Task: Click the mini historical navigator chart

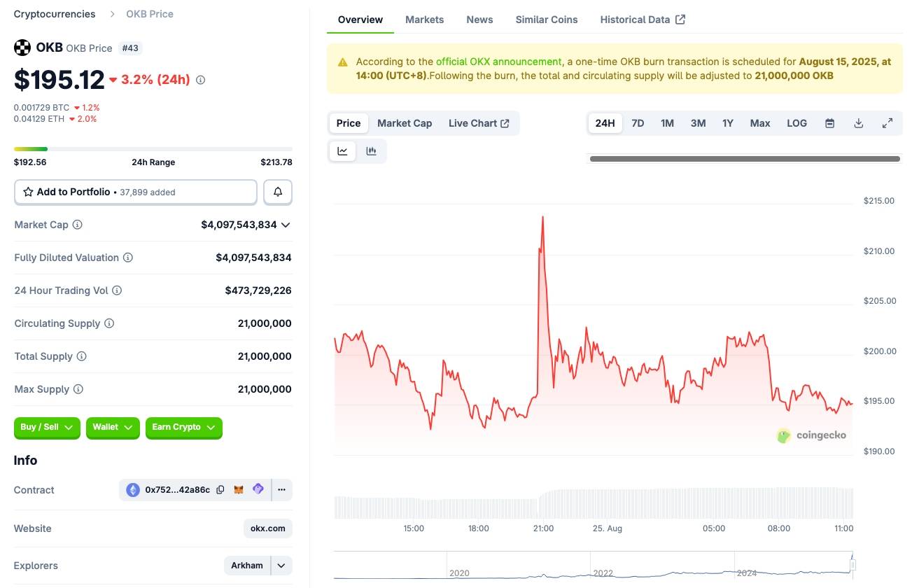Action: coord(594,566)
